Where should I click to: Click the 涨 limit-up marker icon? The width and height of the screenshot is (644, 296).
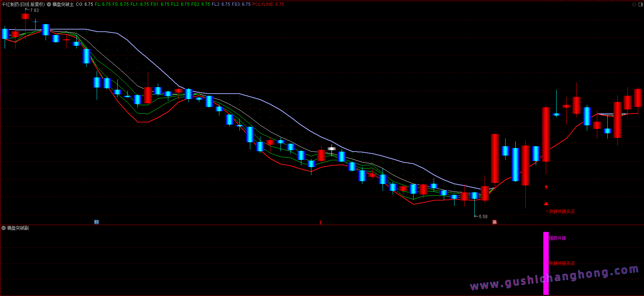pos(494,222)
